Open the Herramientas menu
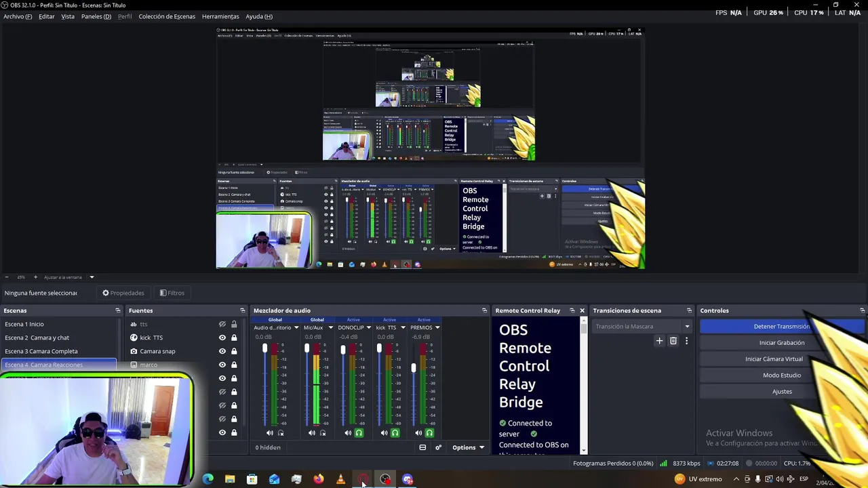The height and width of the screenshot is (488, 868). [220, 16]
